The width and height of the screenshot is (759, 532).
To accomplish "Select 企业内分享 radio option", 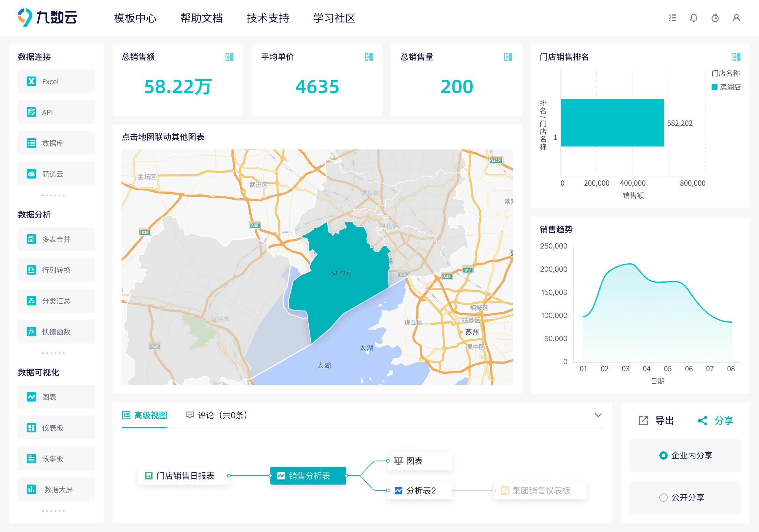I will (663, 455).
